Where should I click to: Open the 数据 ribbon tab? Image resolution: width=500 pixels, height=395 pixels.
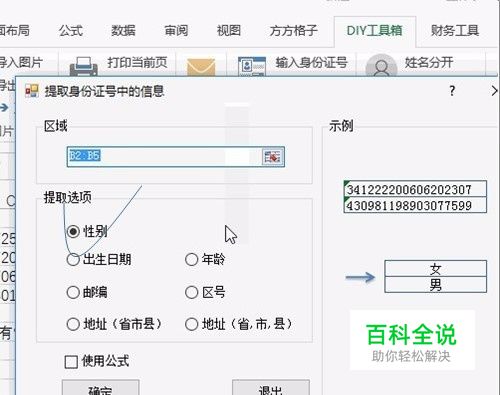[123, 31]
